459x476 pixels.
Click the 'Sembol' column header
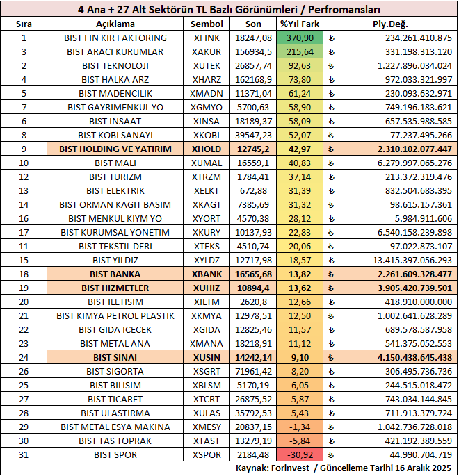[207, 24]
